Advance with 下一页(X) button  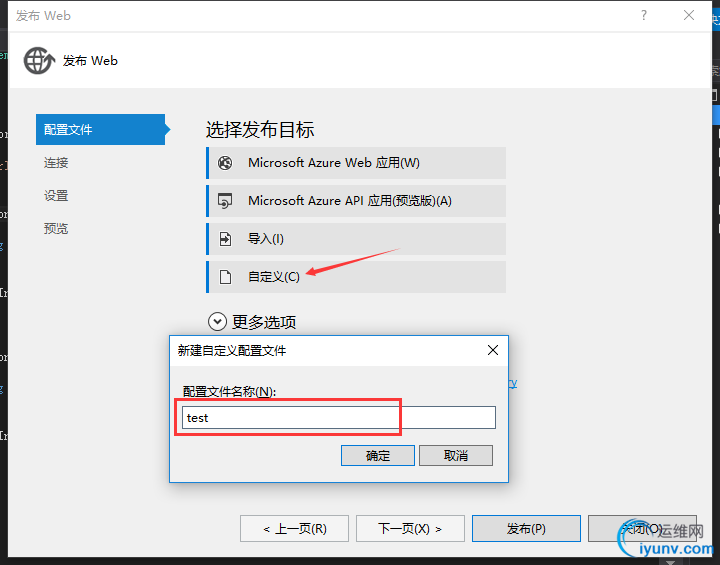point(410,529)
